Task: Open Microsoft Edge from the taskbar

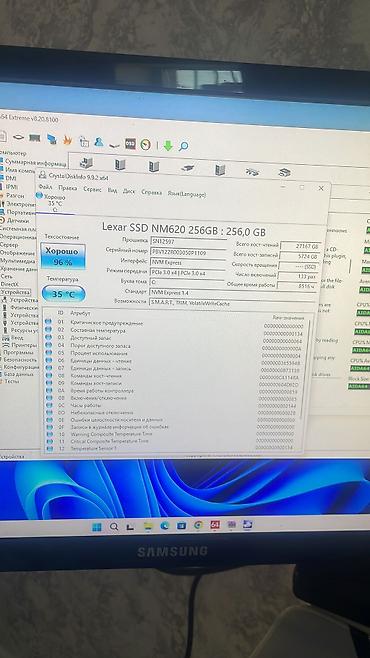Action: (x=164, y=526)
